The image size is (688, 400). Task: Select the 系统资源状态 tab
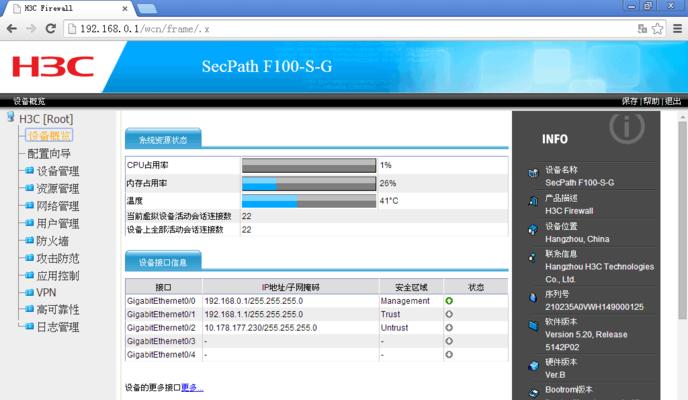163,140
